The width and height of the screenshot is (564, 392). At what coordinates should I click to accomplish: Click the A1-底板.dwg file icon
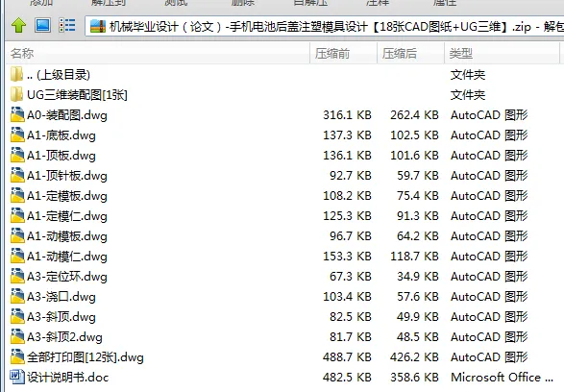pyautogui.click(x=17, y=135)
